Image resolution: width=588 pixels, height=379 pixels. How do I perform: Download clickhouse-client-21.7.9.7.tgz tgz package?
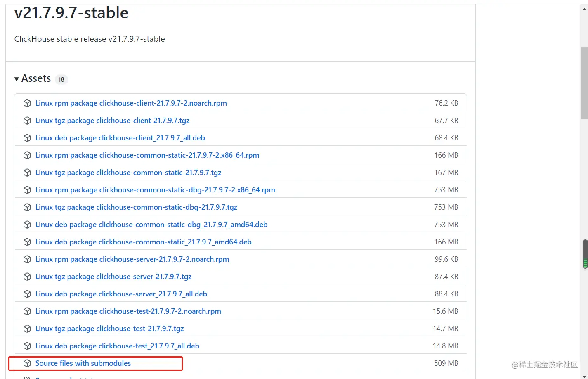112,121
